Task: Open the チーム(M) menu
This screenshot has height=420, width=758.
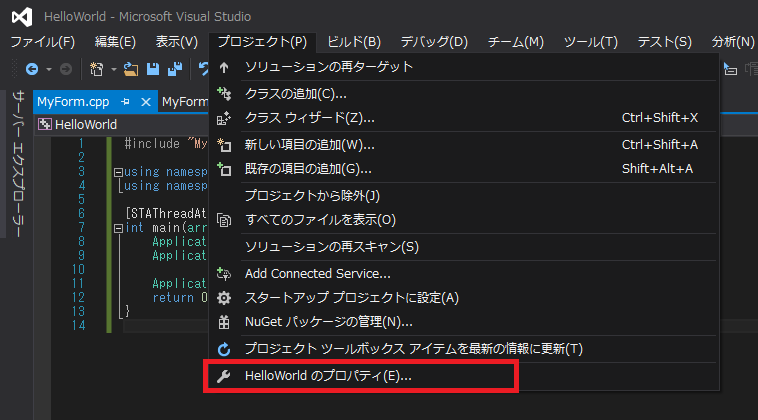Action: [516, 42]
